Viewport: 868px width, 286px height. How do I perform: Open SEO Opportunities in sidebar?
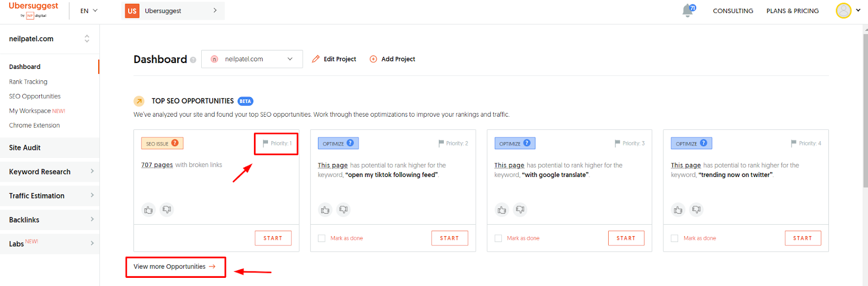35,97
